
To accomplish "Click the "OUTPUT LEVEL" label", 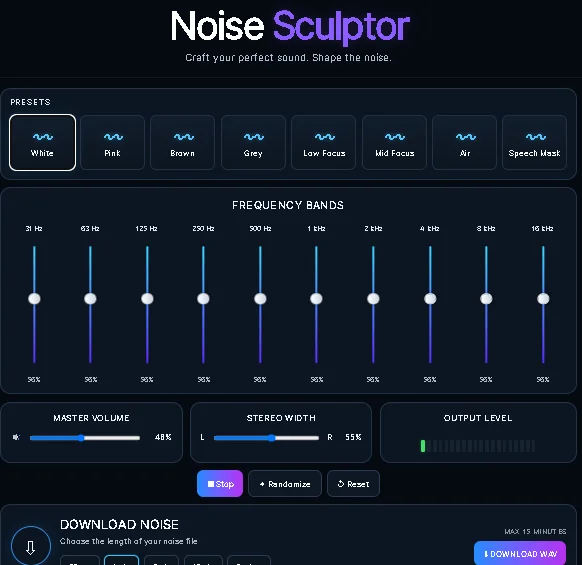I will click(478, 418).
